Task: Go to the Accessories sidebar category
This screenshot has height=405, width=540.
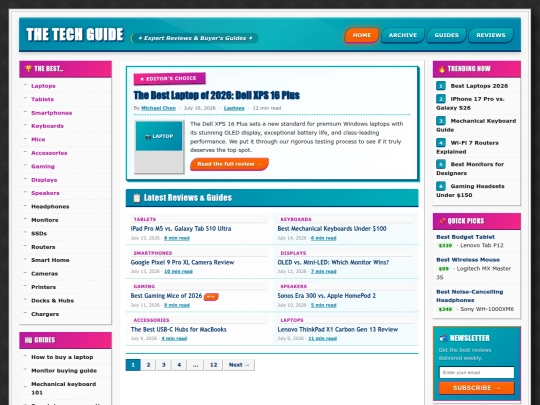Action: (x=49, y=153)
